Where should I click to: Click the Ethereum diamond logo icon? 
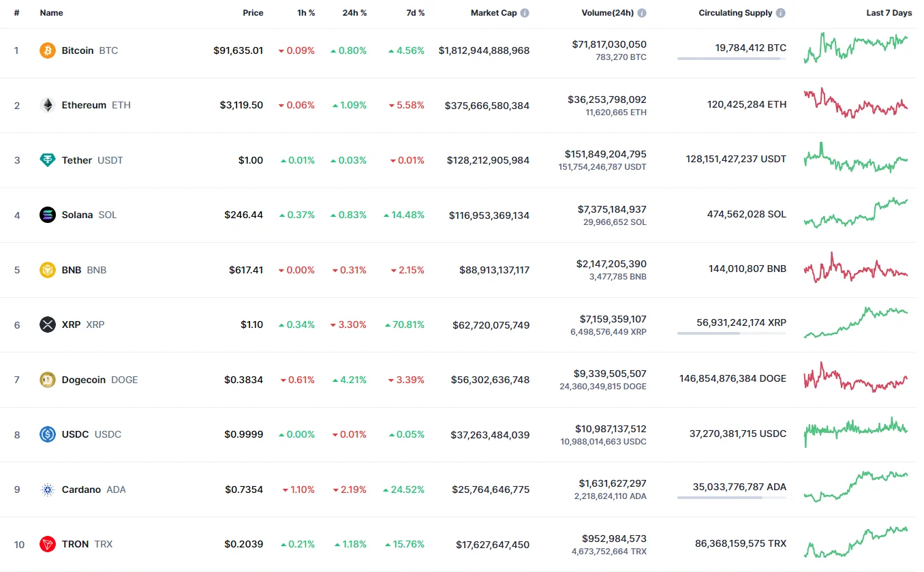(x=48, y=105)
